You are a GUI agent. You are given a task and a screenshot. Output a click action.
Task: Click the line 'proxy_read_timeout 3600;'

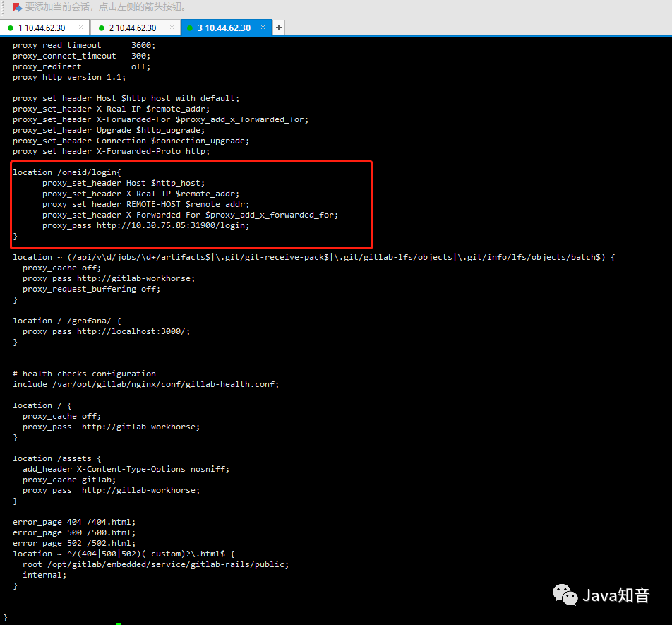coord(84,45)
